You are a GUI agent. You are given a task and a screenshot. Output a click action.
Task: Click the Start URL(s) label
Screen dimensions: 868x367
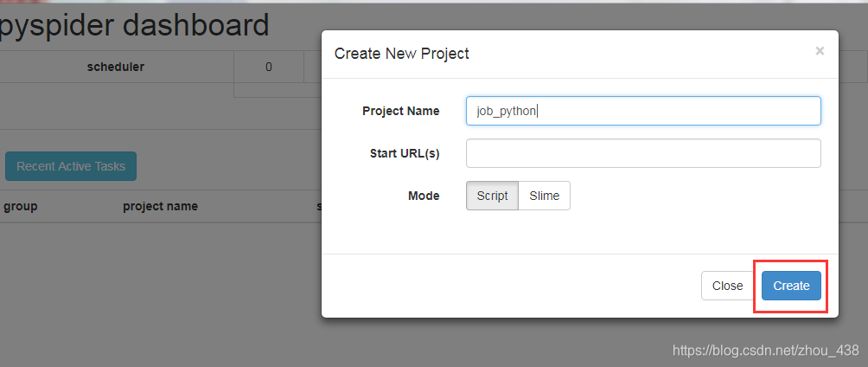(405, 153)
